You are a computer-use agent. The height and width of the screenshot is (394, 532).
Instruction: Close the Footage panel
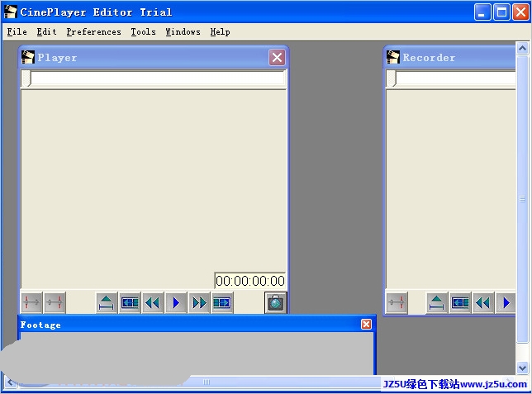(366, 325)
